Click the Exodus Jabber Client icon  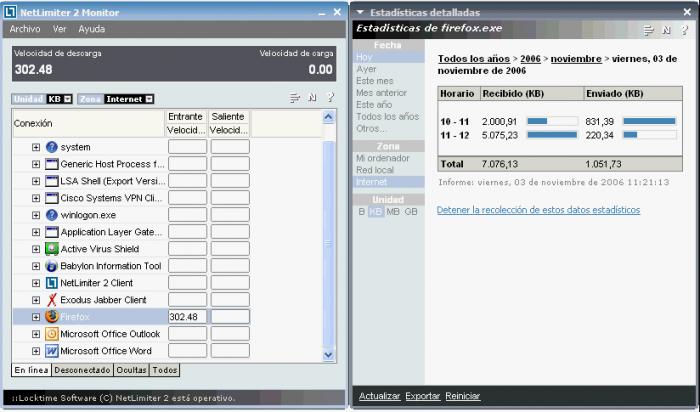[x=52, y=300]
